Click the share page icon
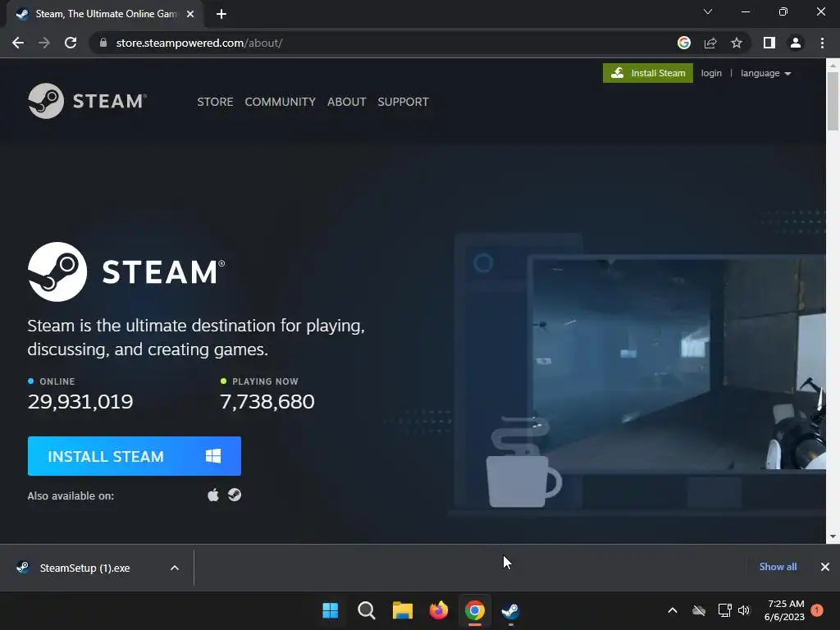This screenshot has width=840, height=630. coord(710,43)
